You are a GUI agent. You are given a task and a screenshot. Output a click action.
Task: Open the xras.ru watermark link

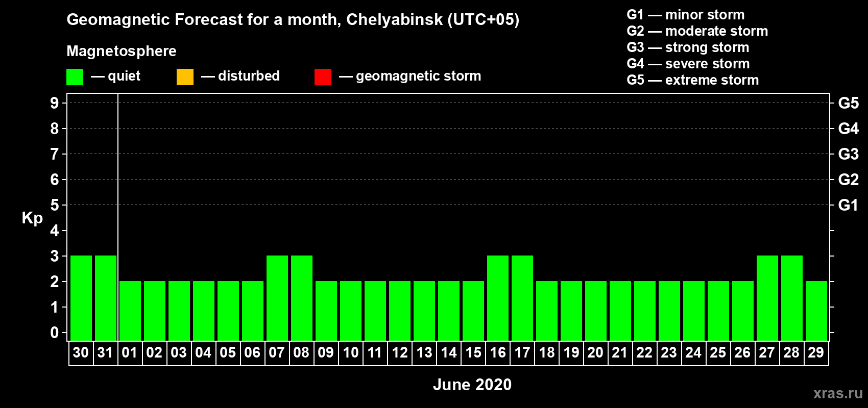pyautogui.click(x=838, y=393)
